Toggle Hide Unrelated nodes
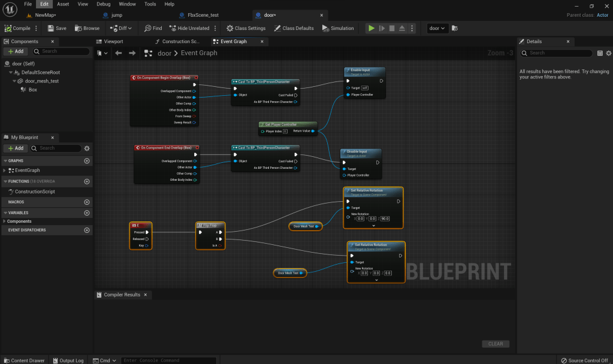This screenshot has width=613, height=364. [189, 28]
